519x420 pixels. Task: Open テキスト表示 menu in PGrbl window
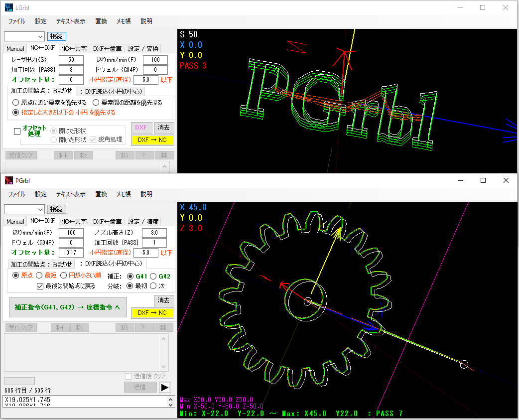coord(71,194)
